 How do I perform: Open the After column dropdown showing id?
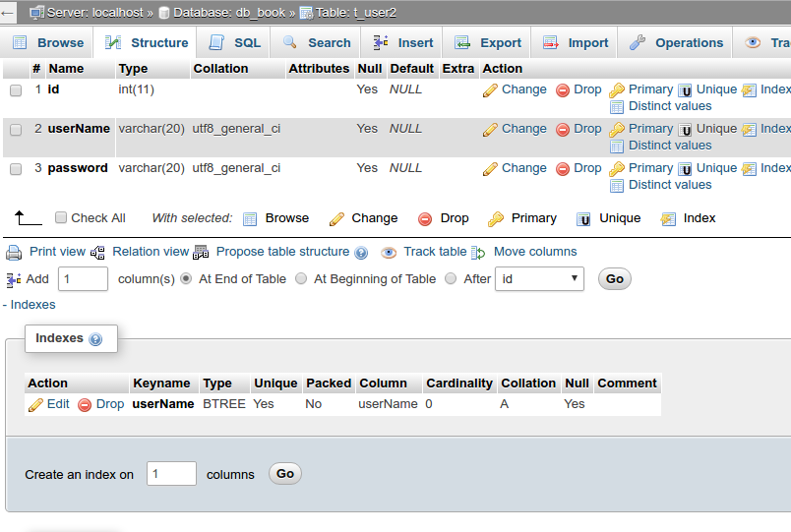pos(539,279)
